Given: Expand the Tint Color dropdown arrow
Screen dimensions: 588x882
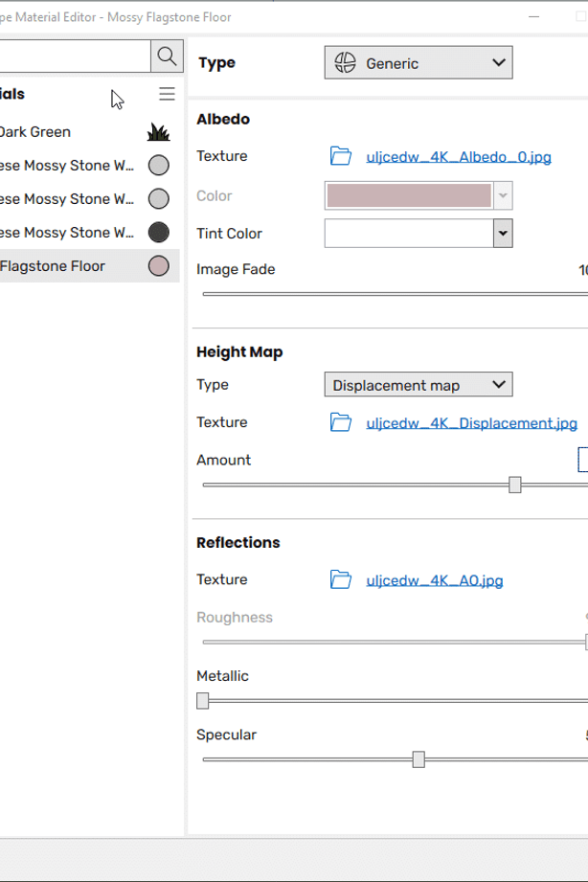Looking at the screenshot, I should coord(503,233).
